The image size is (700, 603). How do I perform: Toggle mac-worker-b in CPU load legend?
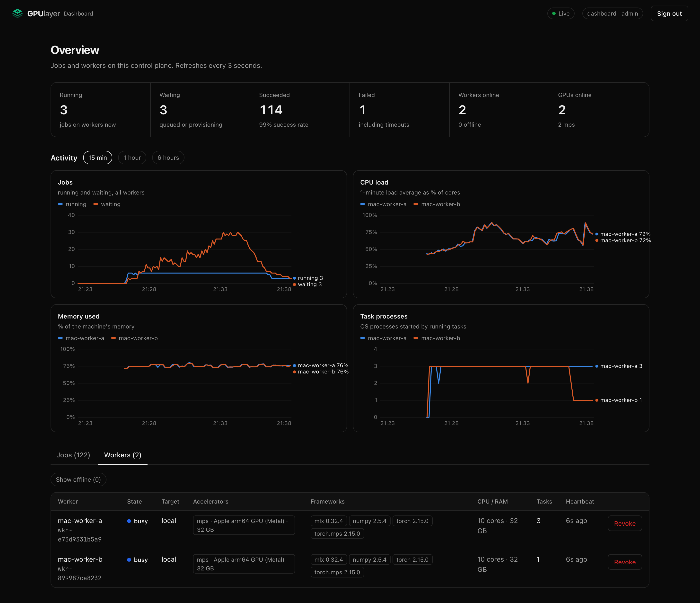437,204
